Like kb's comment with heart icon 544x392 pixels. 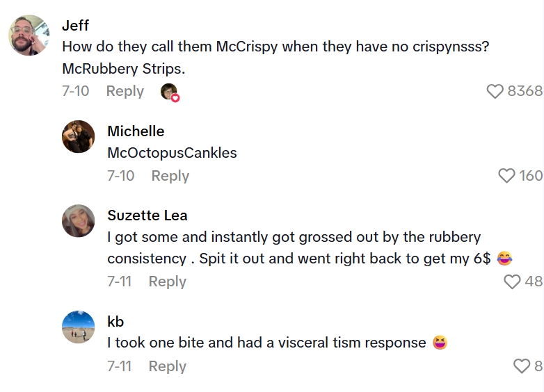[x=521, y=366]
